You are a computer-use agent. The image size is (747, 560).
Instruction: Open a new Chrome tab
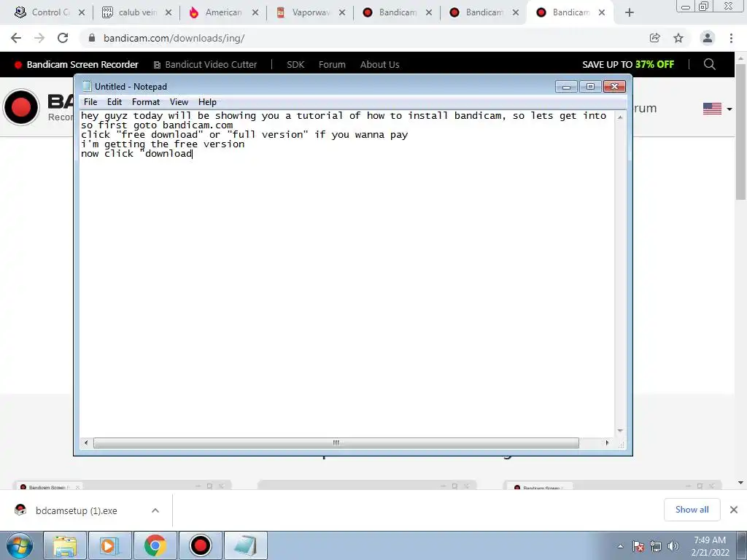[x=630, y=12]
